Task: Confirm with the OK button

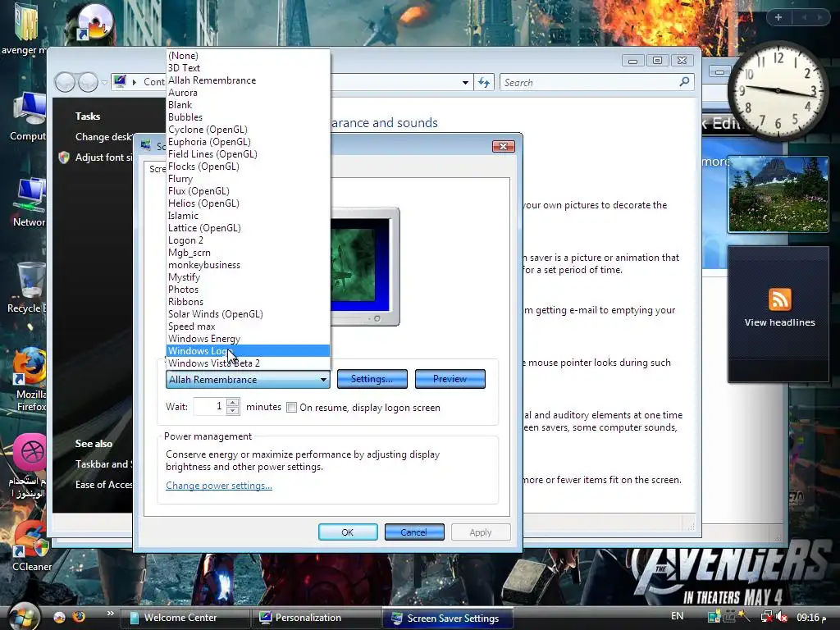Action: [348, 532]
